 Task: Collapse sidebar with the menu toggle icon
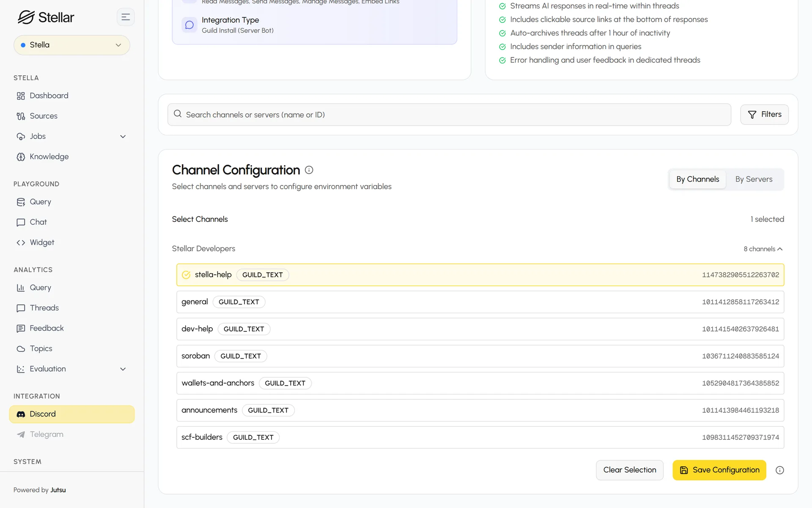126,17
